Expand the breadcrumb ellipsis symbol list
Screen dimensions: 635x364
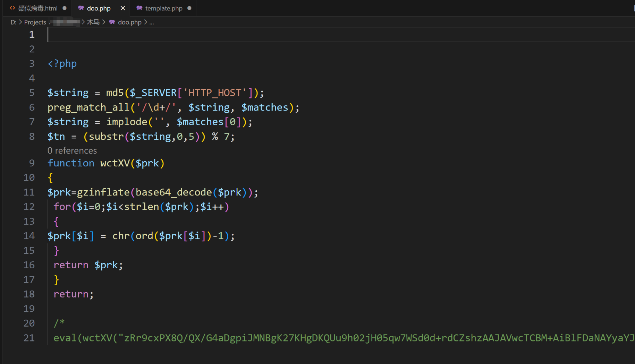(x=152, y=22)
